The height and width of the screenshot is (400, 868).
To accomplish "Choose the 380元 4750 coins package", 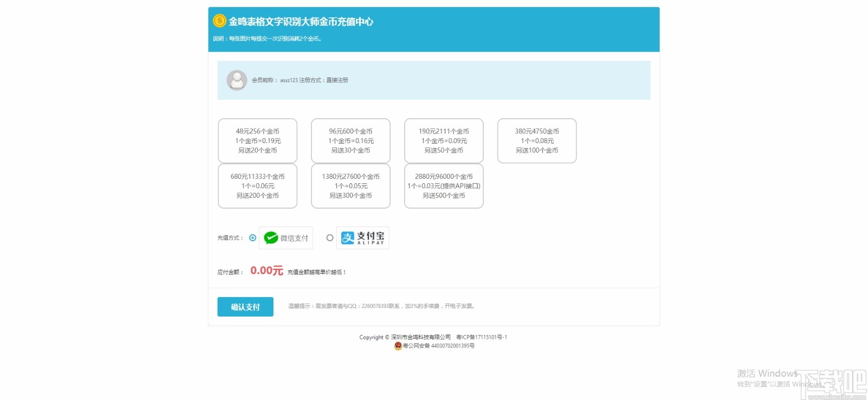I will [x=537, y=141].
